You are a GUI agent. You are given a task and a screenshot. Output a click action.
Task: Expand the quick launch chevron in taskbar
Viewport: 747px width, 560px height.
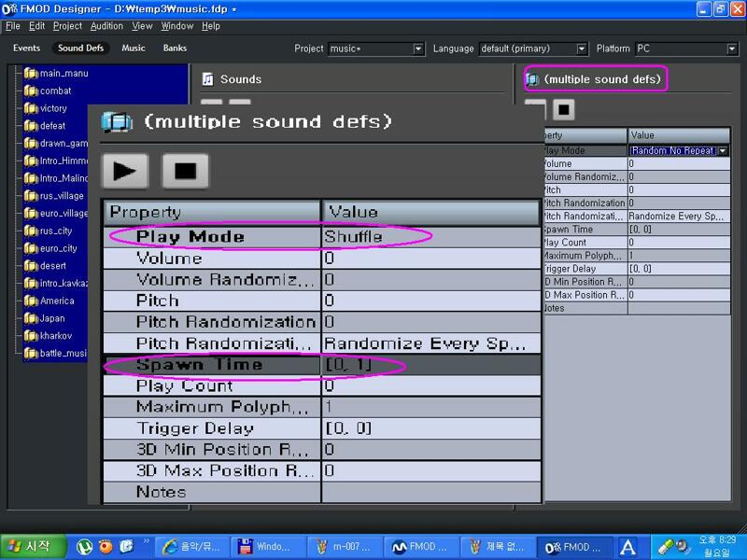(x=147, y=540)
